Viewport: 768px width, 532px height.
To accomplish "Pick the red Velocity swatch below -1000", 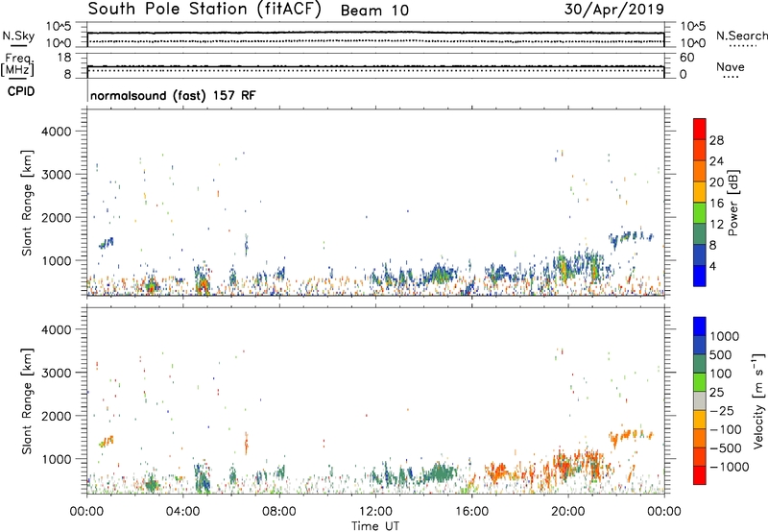I will 700,475.
